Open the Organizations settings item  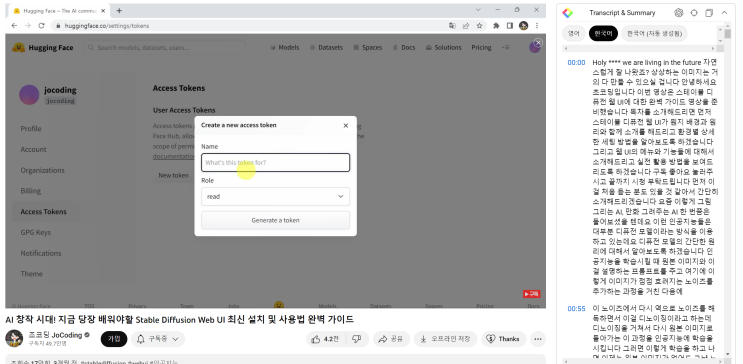click(42, 170)
